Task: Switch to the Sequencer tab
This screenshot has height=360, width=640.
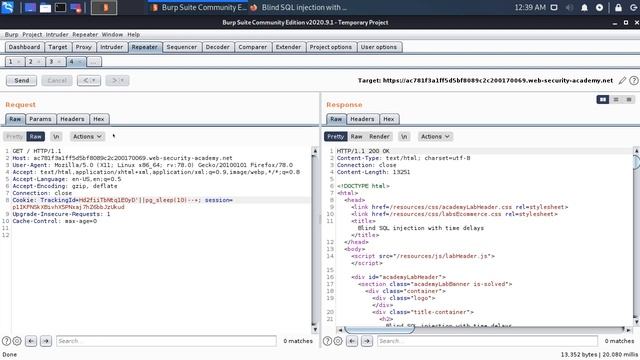Action: [x=182, y=47]
